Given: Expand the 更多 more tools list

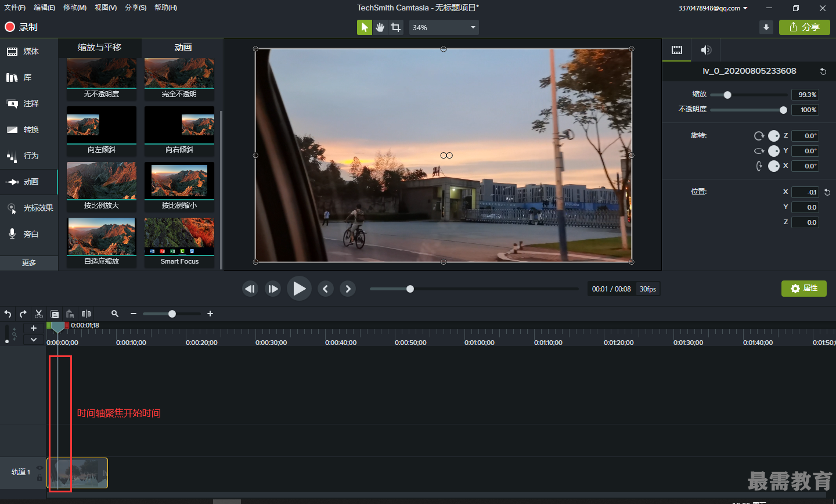Looking at the screenshot, I should point(29,262).
